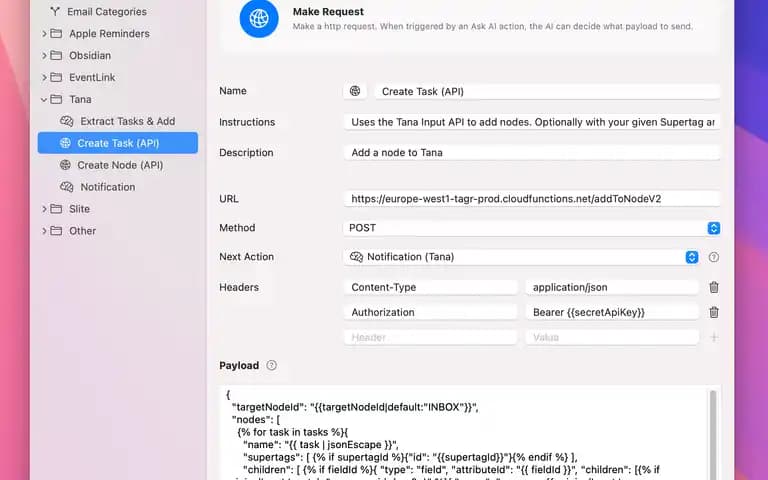
Task: Open help icon next to Payload
Action: 271,365
